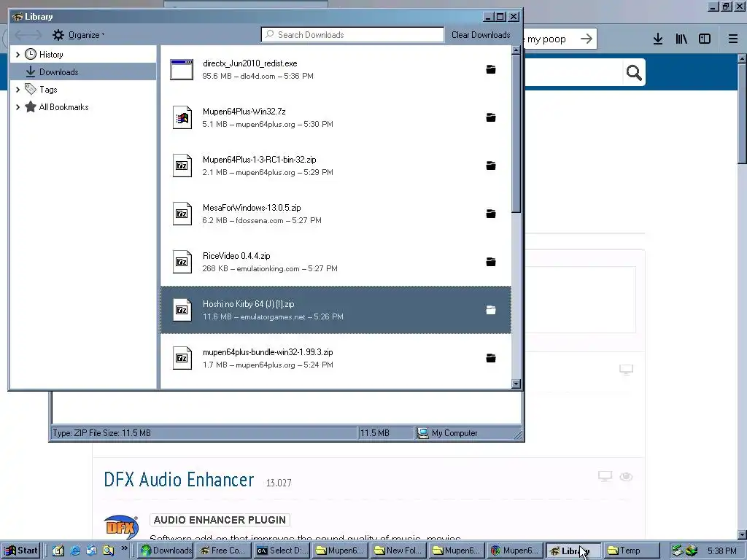The image size is (747, 560).
Task: Expand the History tree item
Action: 18,54
